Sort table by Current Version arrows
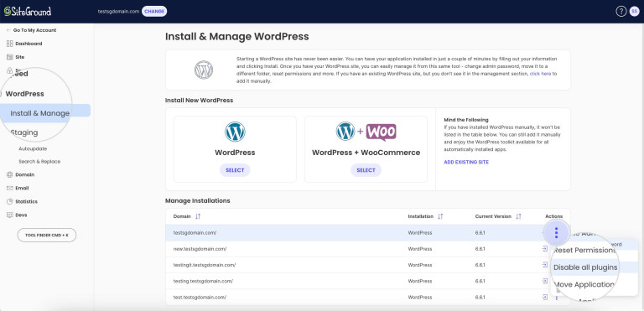 (518, 216)
